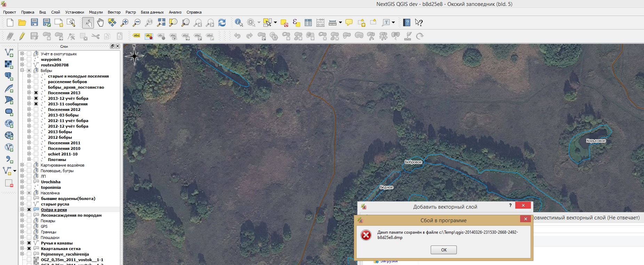Collapse the Бобры layer group

pyautogui.click(x=22, y=71)
